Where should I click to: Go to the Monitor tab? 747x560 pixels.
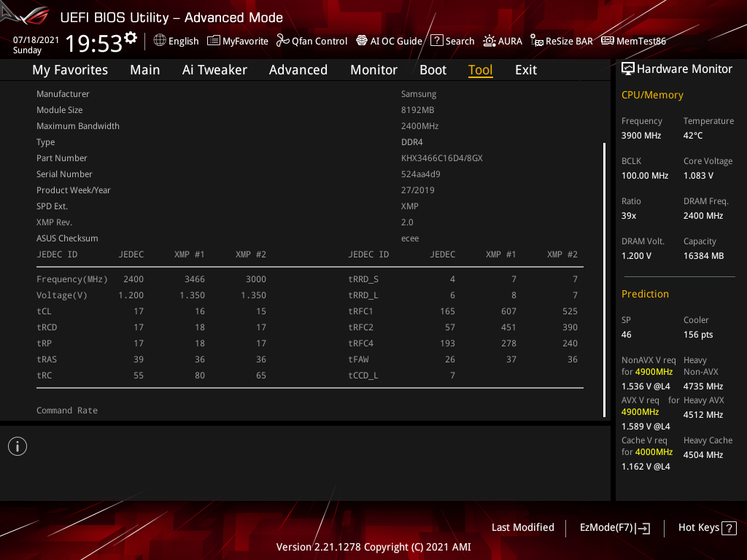tap(373, 70)
